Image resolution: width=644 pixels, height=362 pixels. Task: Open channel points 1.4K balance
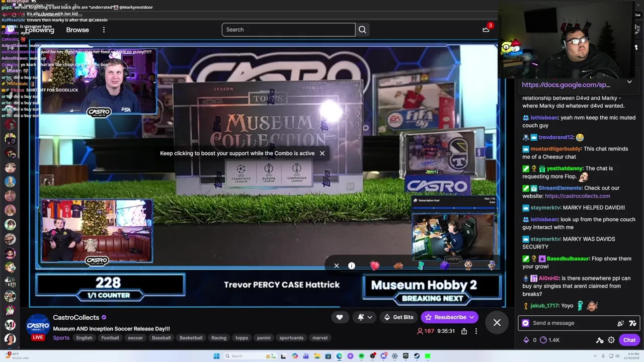click(x=550, y=340)
